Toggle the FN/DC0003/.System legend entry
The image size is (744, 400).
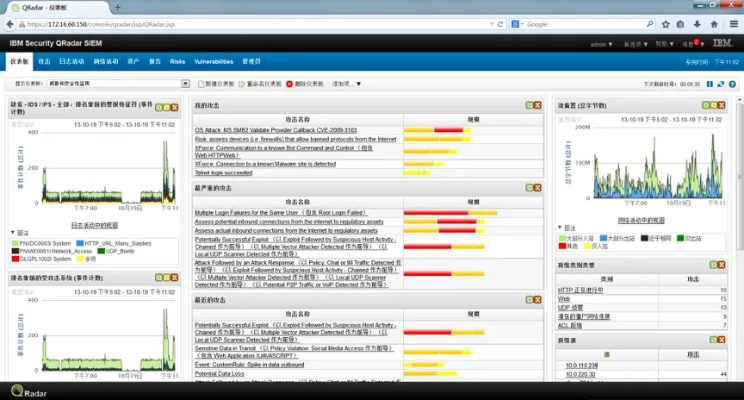tap(40, 241)
